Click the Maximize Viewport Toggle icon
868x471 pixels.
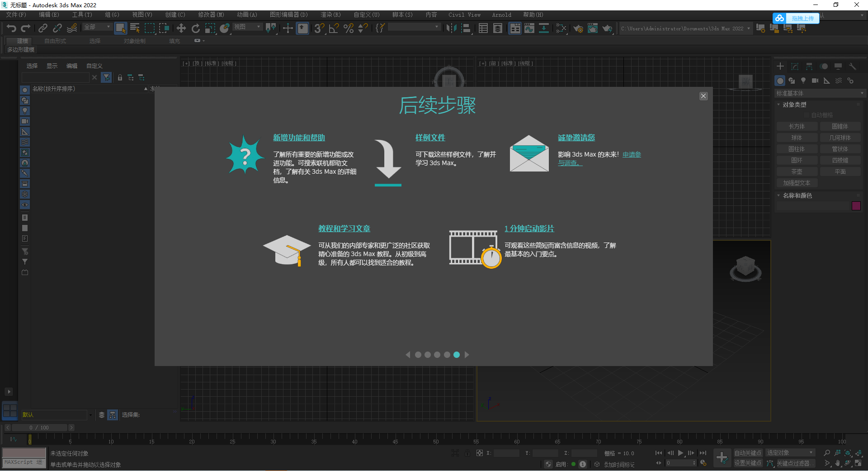pyautogui.click(x=859, y=463)
